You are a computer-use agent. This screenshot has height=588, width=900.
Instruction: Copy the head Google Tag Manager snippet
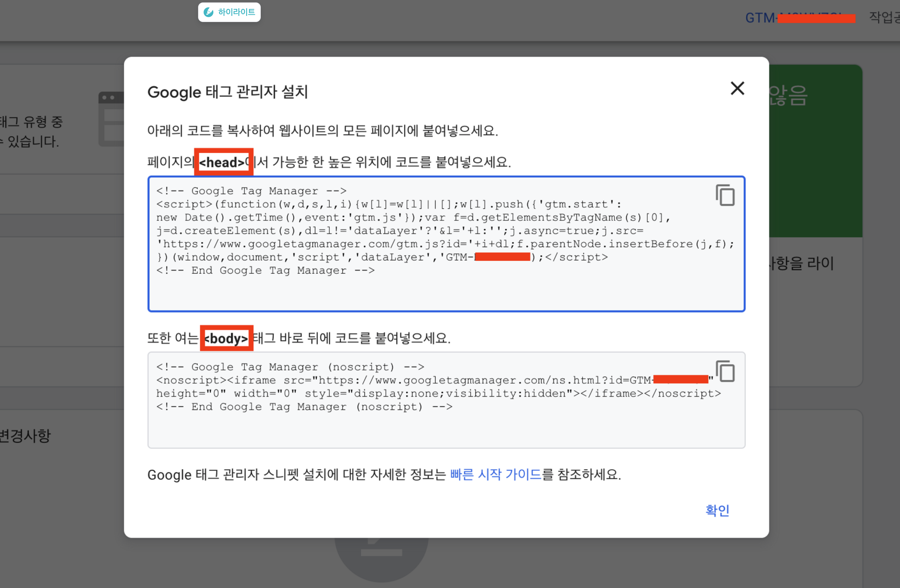point(725,196)
